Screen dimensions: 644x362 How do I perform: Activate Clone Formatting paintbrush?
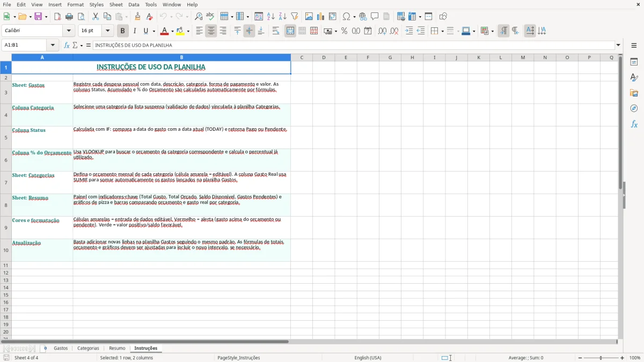point(138,17)
